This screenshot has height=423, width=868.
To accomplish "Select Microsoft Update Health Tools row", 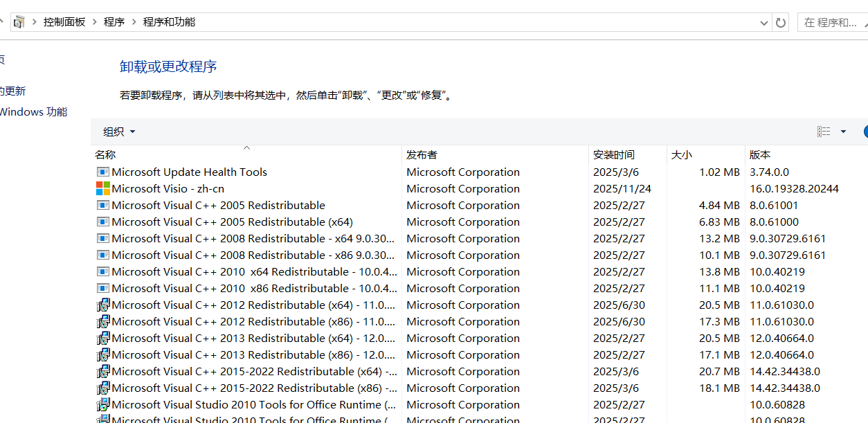I will tap(480, 172).
